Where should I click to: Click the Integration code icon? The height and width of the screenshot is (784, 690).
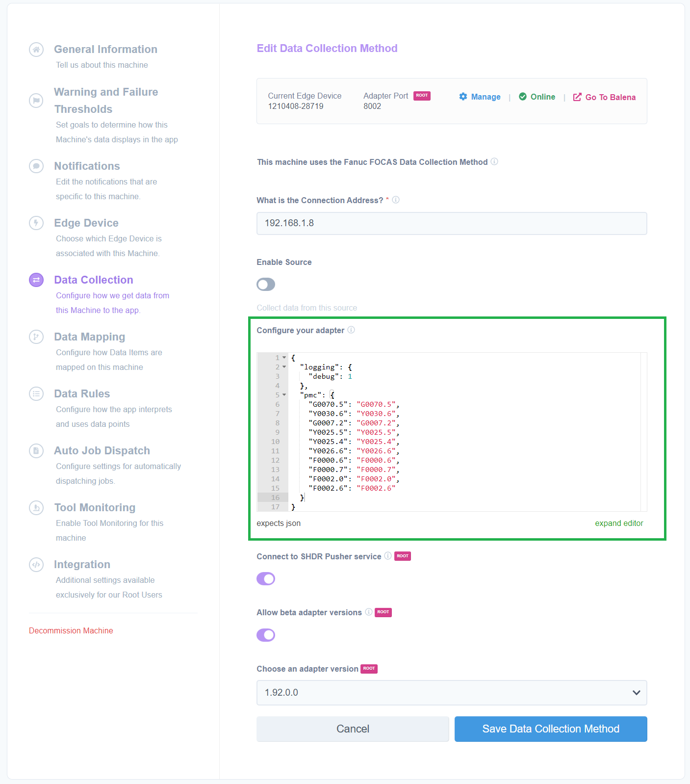click(x=36, y=565)
